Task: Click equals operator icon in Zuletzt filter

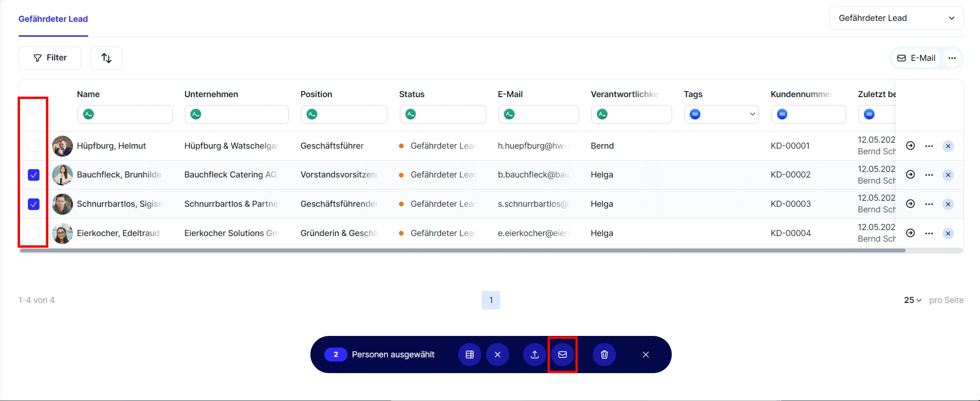Action: [869, 114]
